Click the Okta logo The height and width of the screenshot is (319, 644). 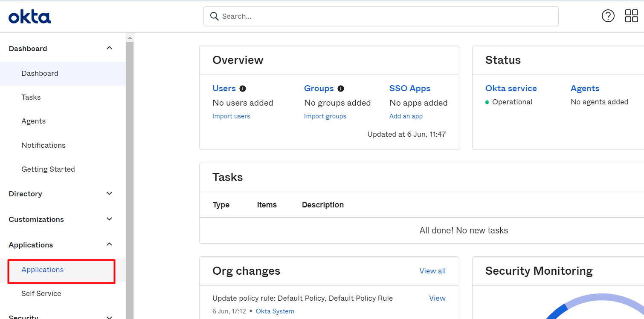[x=30, y=17]
